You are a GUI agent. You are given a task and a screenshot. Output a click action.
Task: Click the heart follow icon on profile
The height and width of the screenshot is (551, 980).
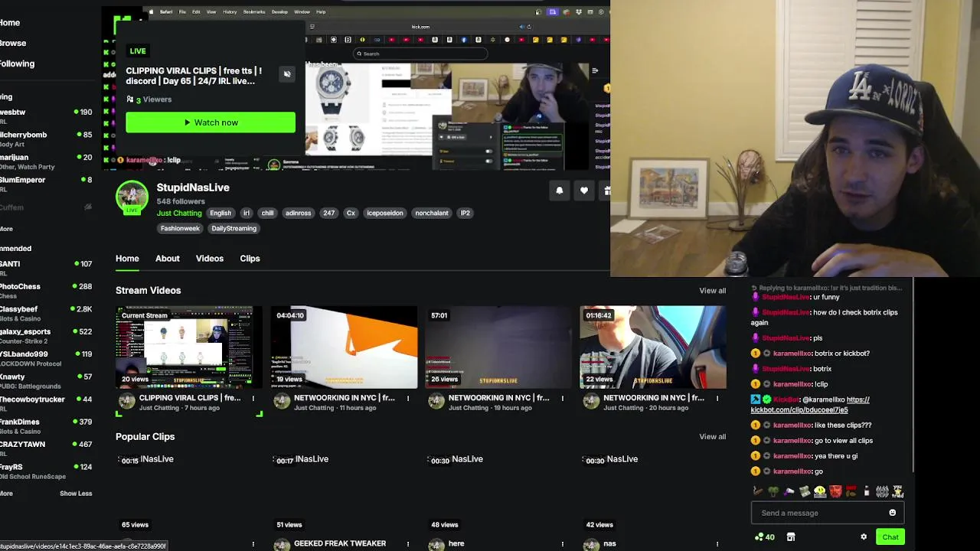584,191
